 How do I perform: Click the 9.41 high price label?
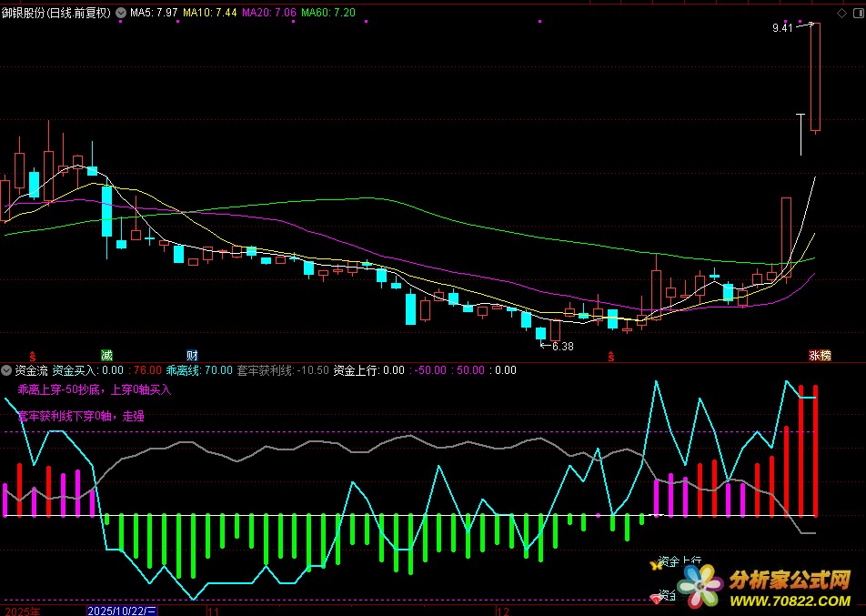point(781,29)
